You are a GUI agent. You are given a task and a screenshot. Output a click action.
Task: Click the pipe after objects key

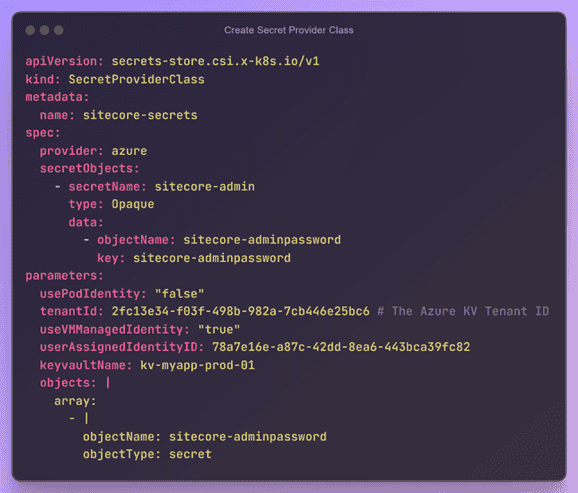click(x=108, y=383)
